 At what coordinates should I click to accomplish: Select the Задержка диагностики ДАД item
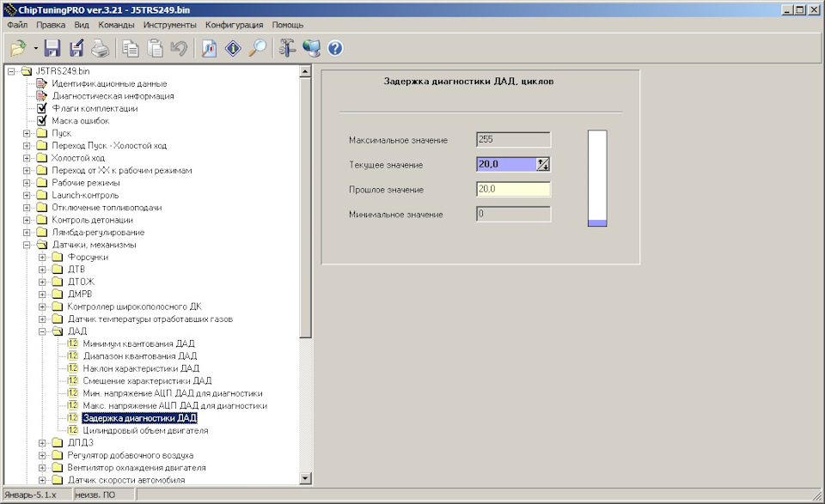[140, 418]
